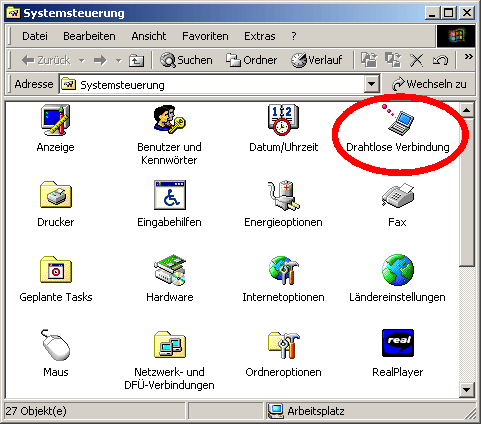Open Netzwerk- und DFÜ-Verbindungen icon
The width and height of the screenshot is (481, 424).
pos(170,345)
